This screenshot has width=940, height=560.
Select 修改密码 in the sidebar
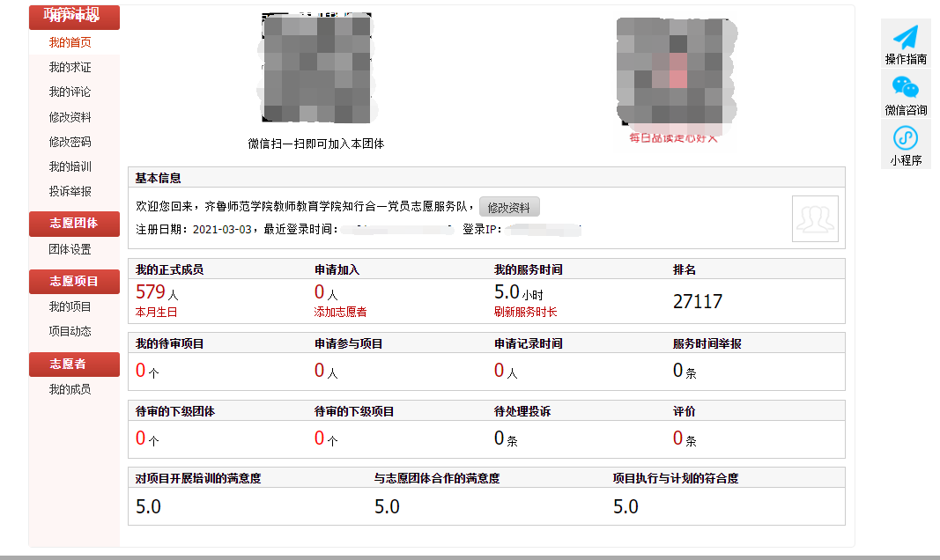pyautogui.click(x=70, y=142)
